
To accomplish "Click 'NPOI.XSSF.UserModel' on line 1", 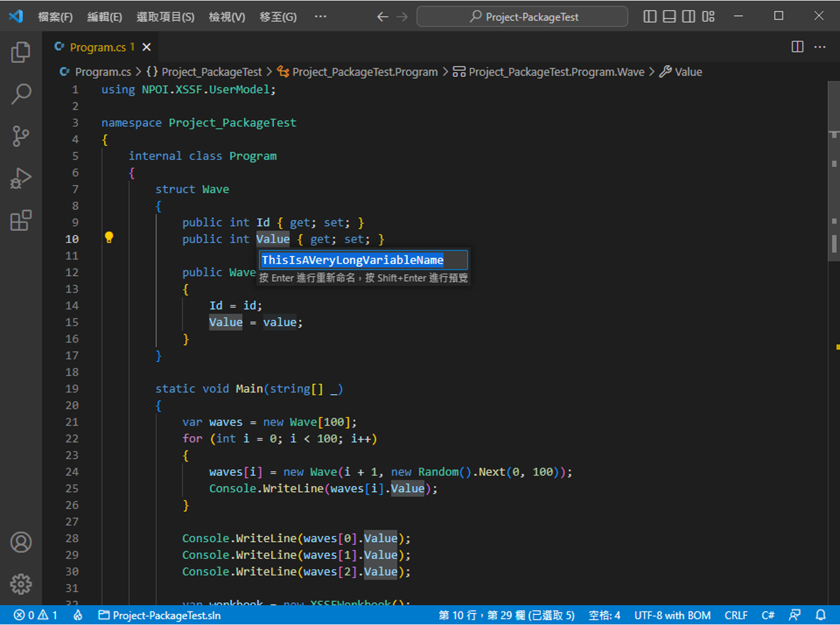I will point(205,89).
